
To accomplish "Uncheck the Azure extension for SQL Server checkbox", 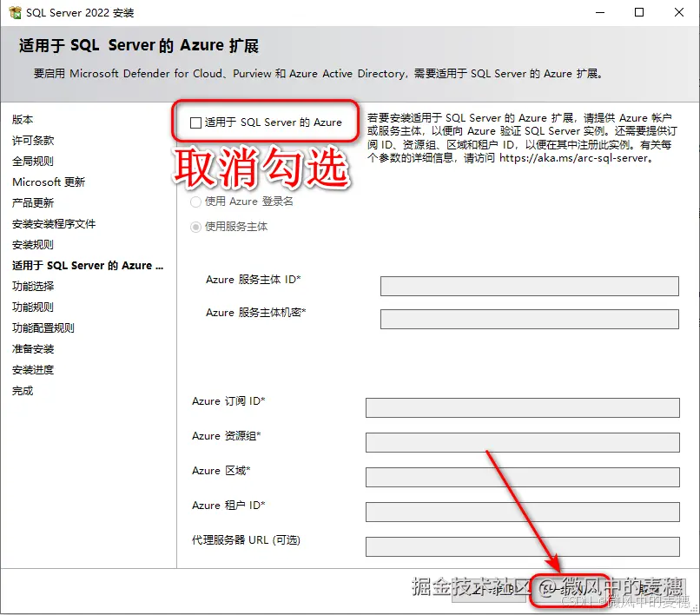I will click(195, 122).
